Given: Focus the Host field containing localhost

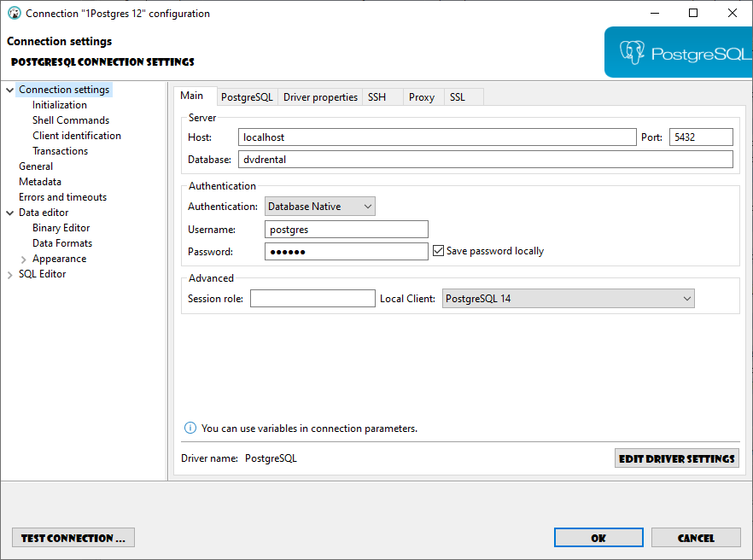Looking at the screenshot, I should pyautogui.click(x=437, y=137).
